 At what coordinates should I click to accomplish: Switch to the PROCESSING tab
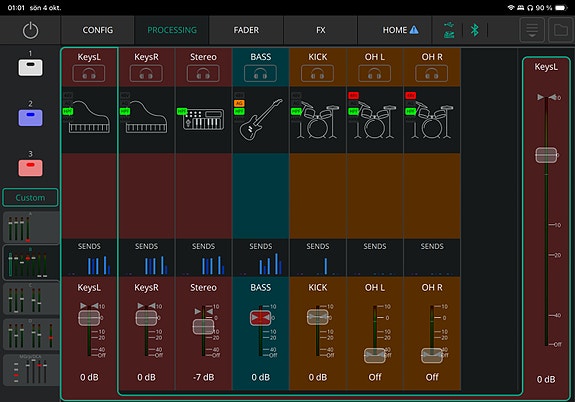pyautogui.click(x=172, y=30)
